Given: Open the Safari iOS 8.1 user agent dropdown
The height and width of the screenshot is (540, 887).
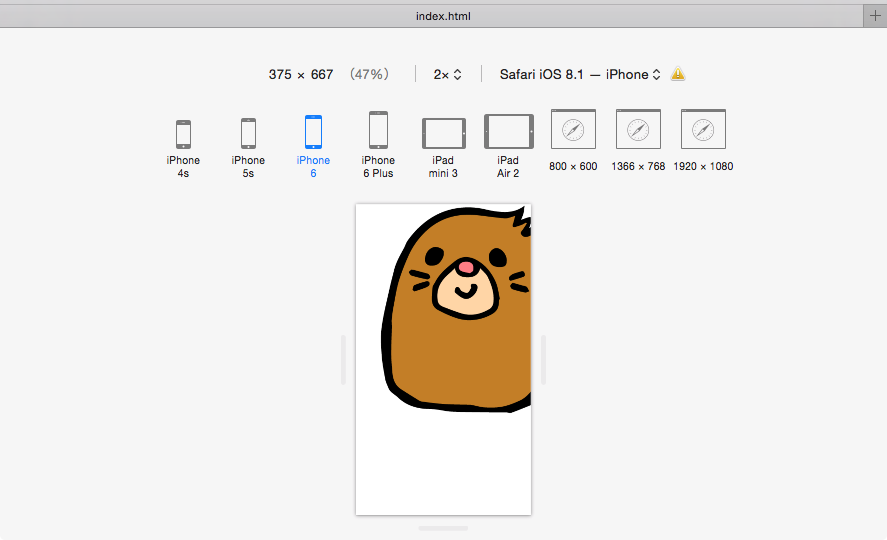Looking at the screenshot, I should (x=580, y=75).
